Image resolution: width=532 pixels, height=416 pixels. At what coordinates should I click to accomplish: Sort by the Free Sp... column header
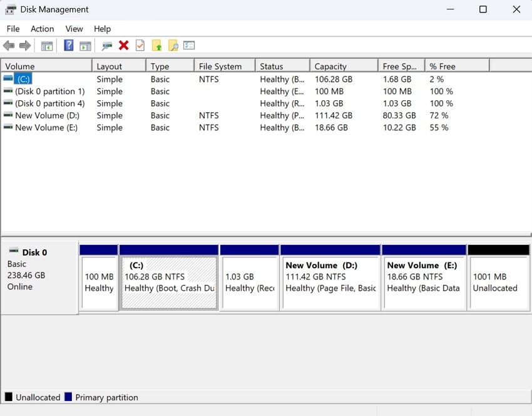[402, 66]
